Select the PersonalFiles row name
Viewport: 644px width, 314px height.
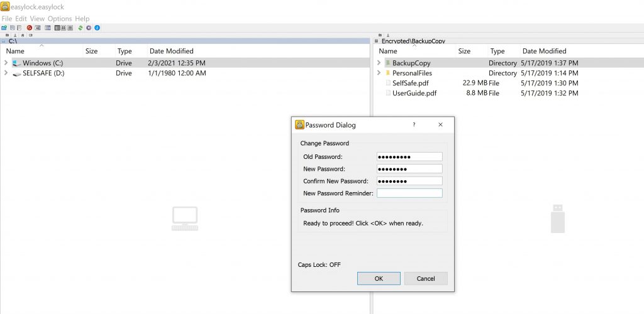pos(412,73)
